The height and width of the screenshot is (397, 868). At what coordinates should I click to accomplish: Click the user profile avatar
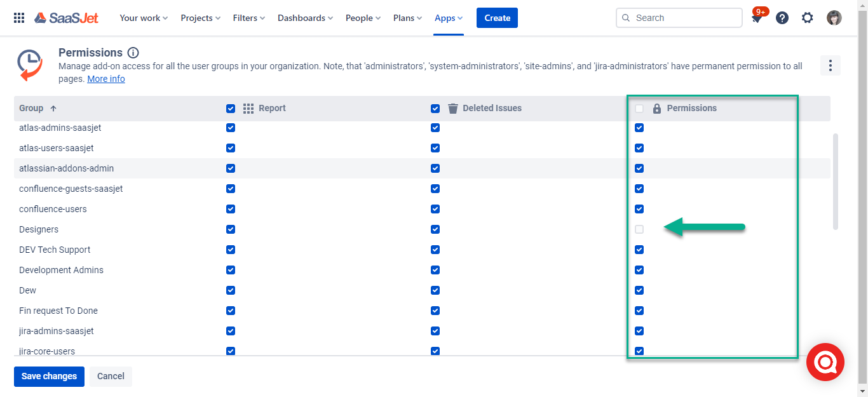834,18
